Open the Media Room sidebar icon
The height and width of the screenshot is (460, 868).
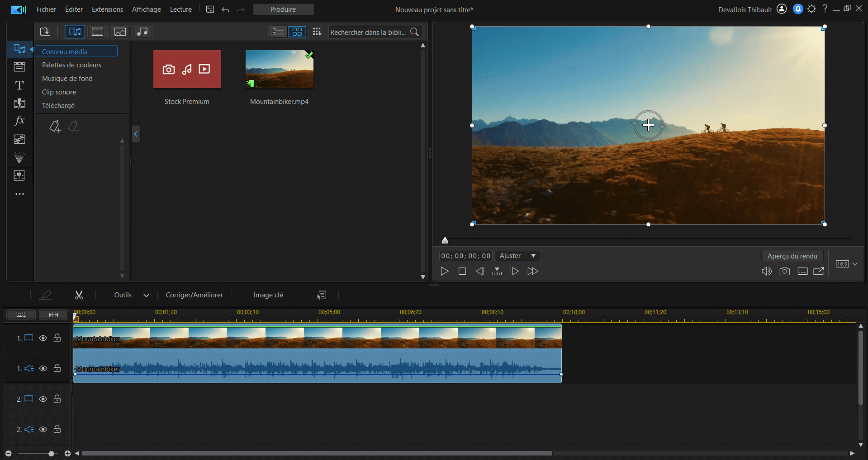(19, 49)
